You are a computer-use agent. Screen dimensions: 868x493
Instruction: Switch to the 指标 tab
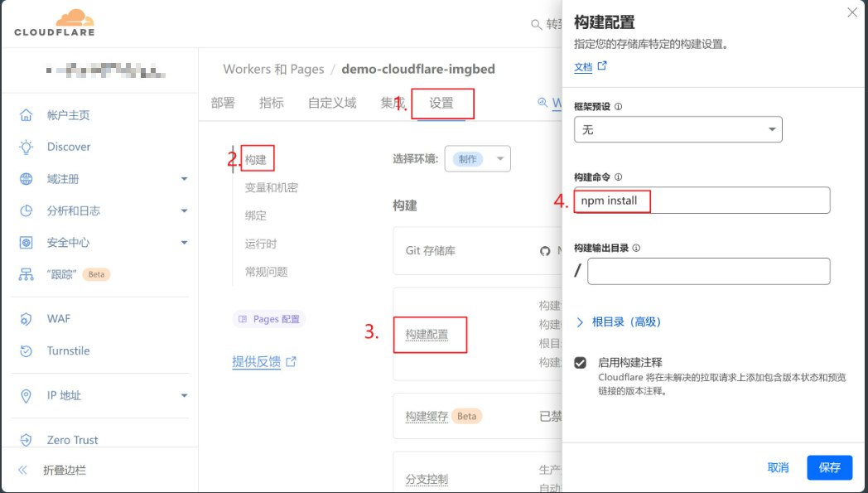(x=271, y=103)
